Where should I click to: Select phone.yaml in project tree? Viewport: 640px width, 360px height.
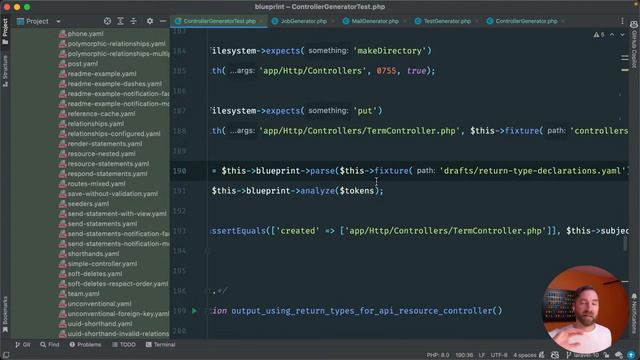coord(85,34)
